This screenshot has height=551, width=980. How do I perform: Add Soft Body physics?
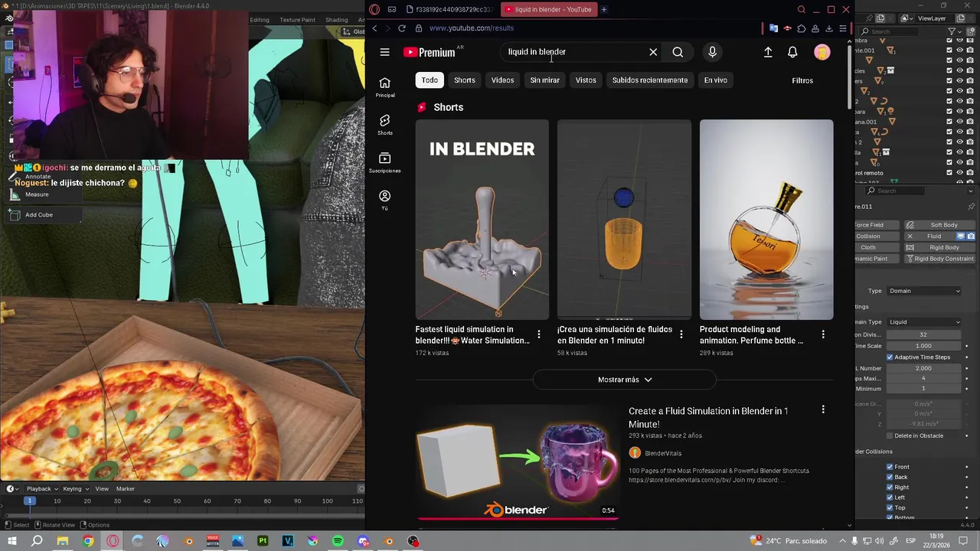pyautogui.click(x=939, y=225)
